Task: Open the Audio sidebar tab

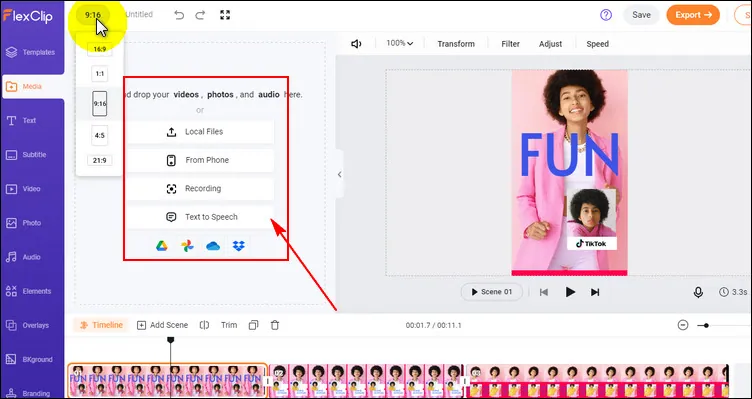Action: click(32, 257)
